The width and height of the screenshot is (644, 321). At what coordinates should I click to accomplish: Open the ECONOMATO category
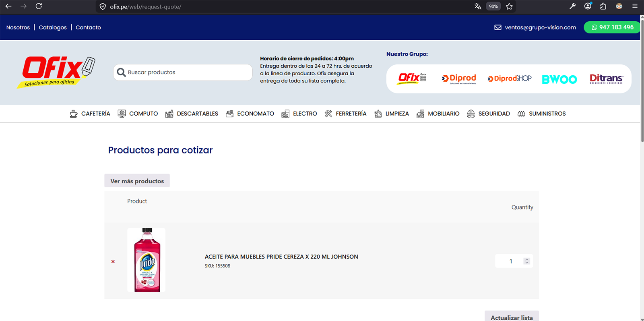(x=250, y=114)
